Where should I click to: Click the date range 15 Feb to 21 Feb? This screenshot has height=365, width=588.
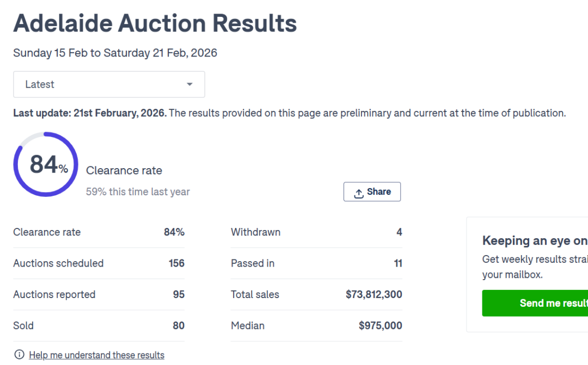[115, 53]
